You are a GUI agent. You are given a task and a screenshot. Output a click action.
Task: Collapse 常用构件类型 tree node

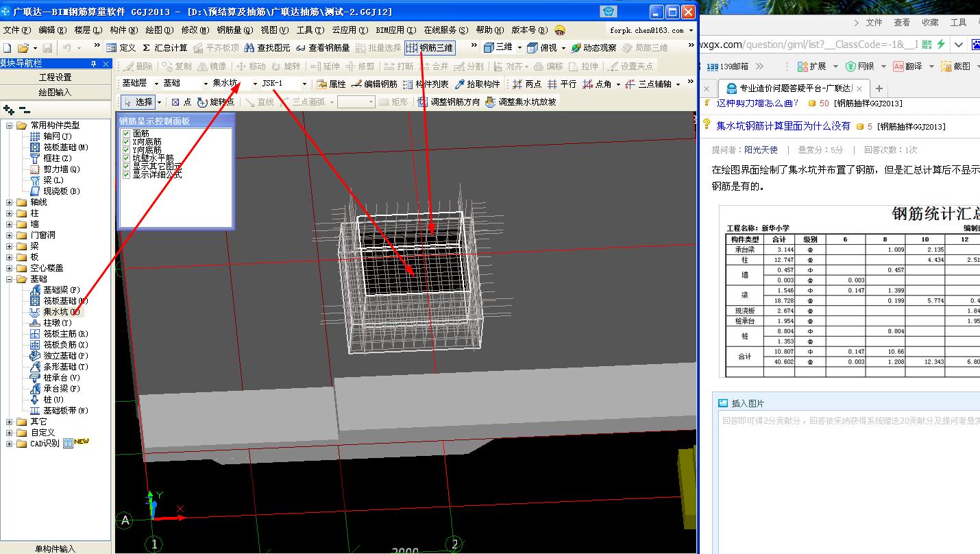coord(10,125)
